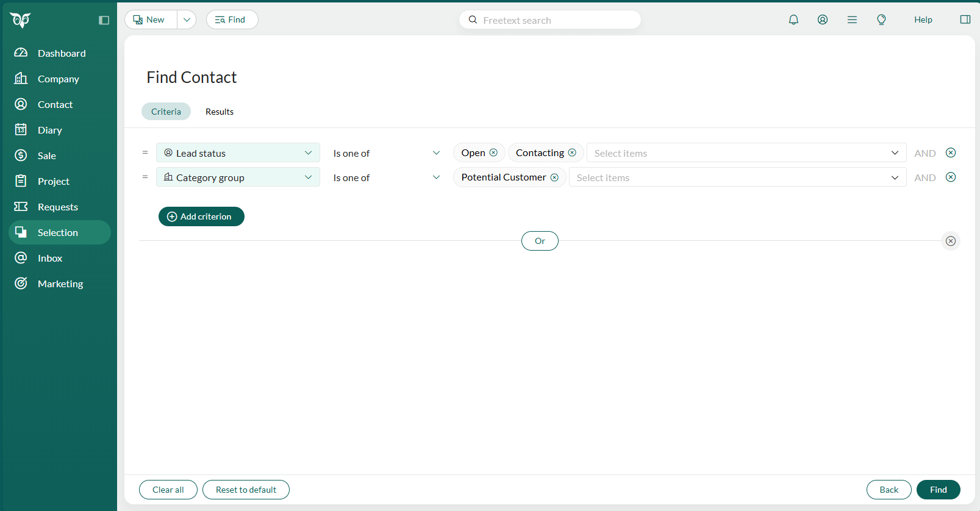Click the lightbulb tips icon

click(881, 20)
